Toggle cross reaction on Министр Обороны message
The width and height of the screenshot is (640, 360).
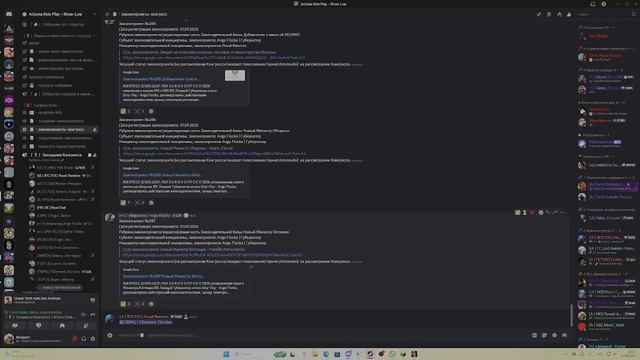(x=139, y=202)
